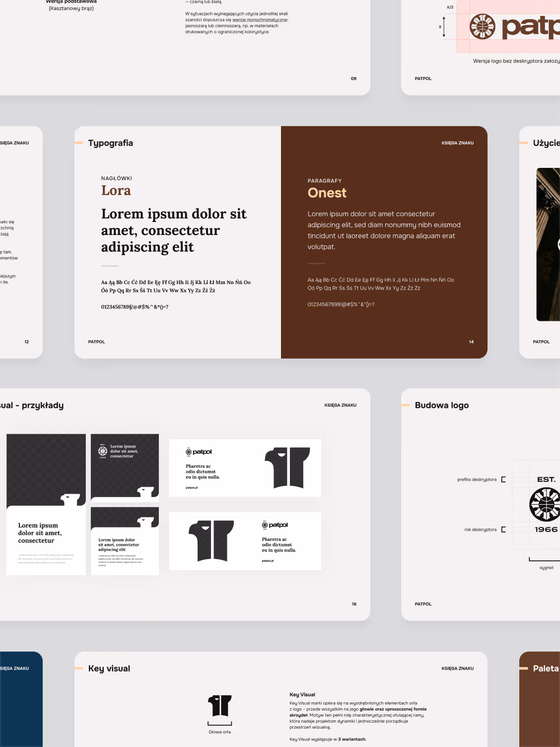This screenshot has width=560, height=747.
Task: Click the bracket marker next to "prefiks deskryptora"
Action: tap(503, 479)
